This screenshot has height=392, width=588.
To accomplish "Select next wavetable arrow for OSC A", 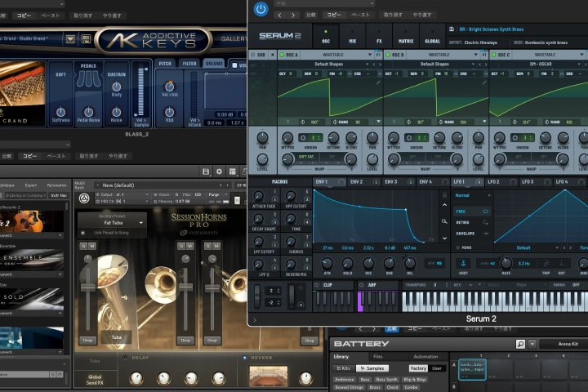I will 380,65.
